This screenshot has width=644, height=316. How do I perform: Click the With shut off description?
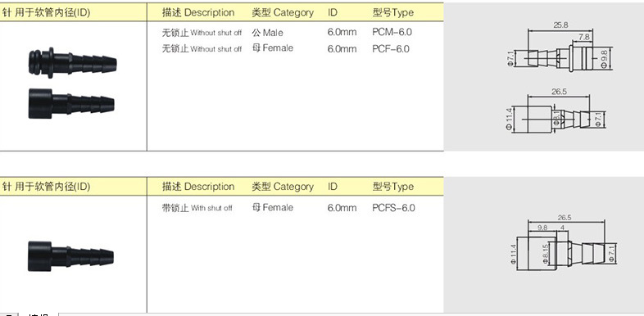197,208
